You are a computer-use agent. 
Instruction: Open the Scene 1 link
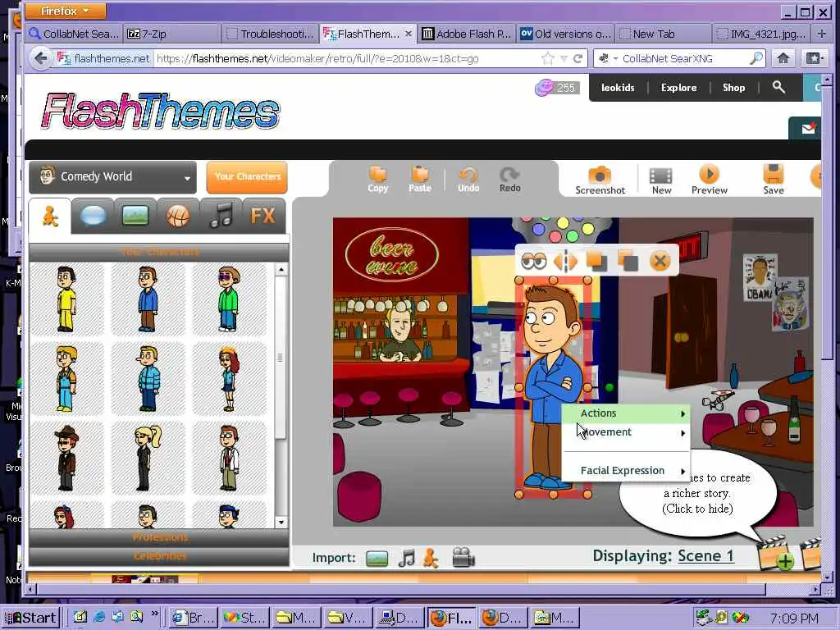coord(705,555)
